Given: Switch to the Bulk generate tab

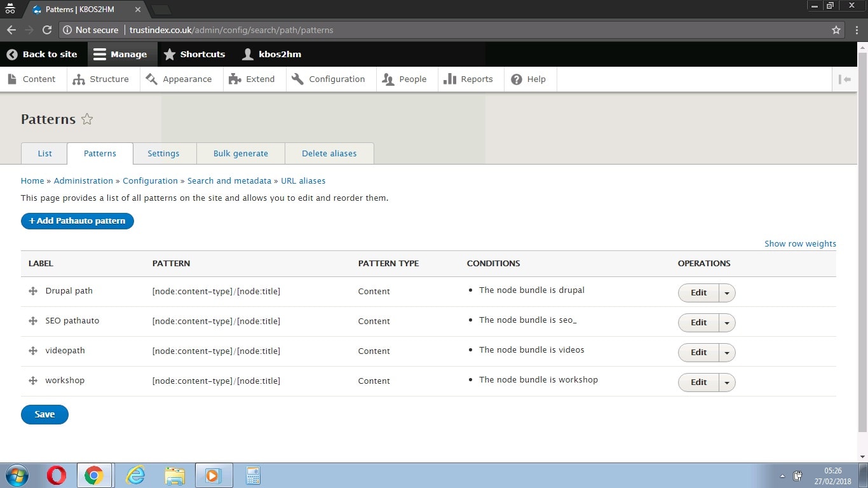Looking at the screenshot, I should [240, 154].
